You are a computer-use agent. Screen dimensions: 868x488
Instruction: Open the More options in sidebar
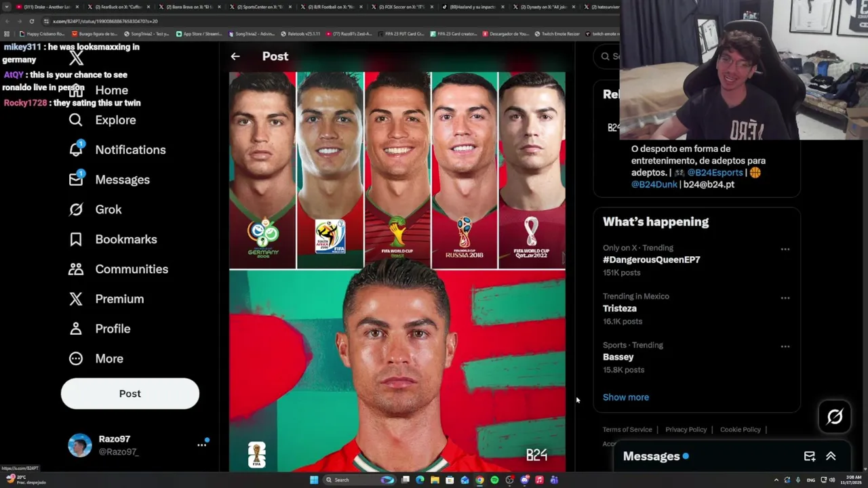click(x=96, y=359)
